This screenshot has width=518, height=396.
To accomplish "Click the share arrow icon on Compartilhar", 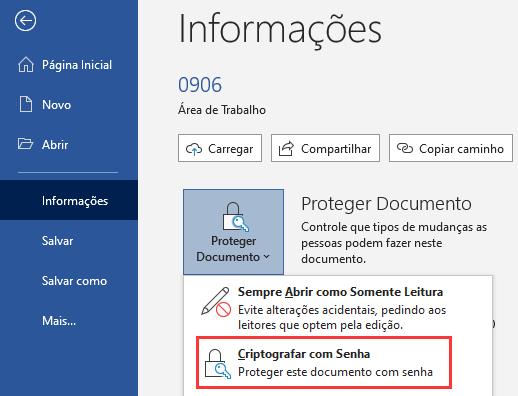I will [x=286, y=149].
